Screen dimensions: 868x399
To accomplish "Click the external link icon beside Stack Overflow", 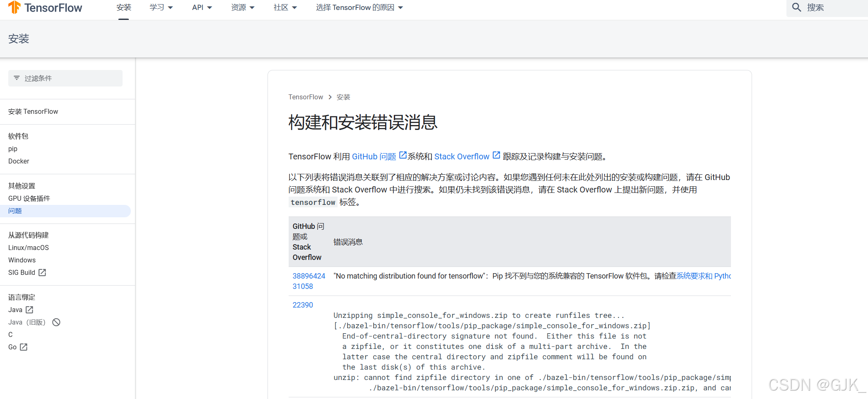I will [496, 155].
